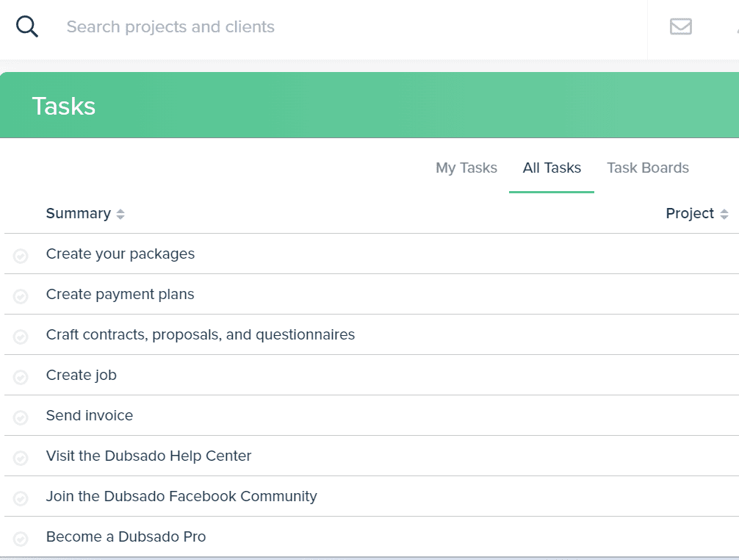Viewport: 739px width, 560px height.
Task: Click the scrollbar on the right edge
Action: pos(736,294)
